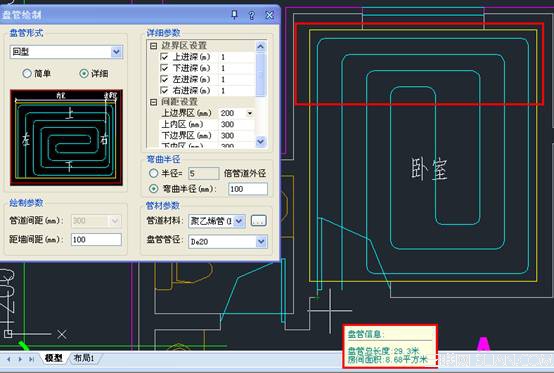Click the 半径 multiplier field showing 5
This screenshot has height=373, width=554.
pyautogui.click(x=204, y=173)
